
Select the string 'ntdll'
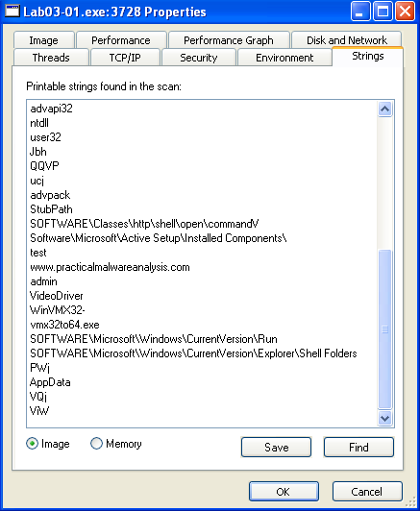tap(39, 123)
